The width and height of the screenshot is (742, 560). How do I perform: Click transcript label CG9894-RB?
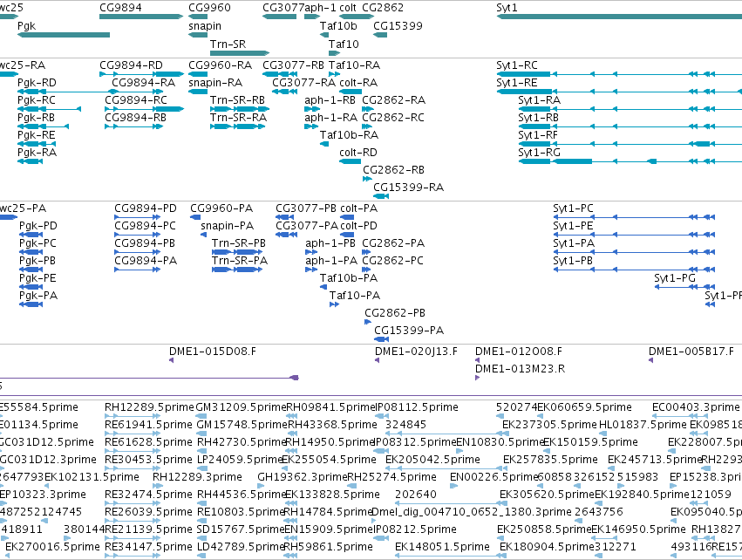(135, 118)
